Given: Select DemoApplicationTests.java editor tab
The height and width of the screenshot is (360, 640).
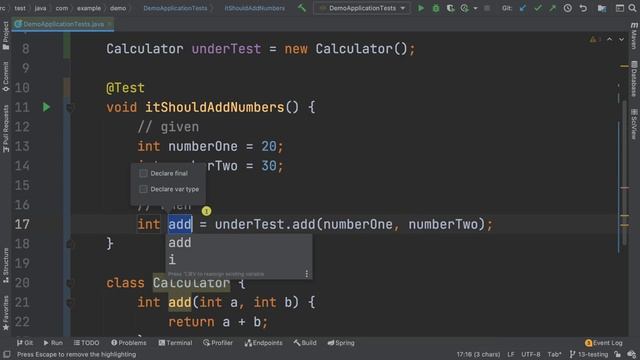Looking at the screenshot, I should (x=63, y=24).
